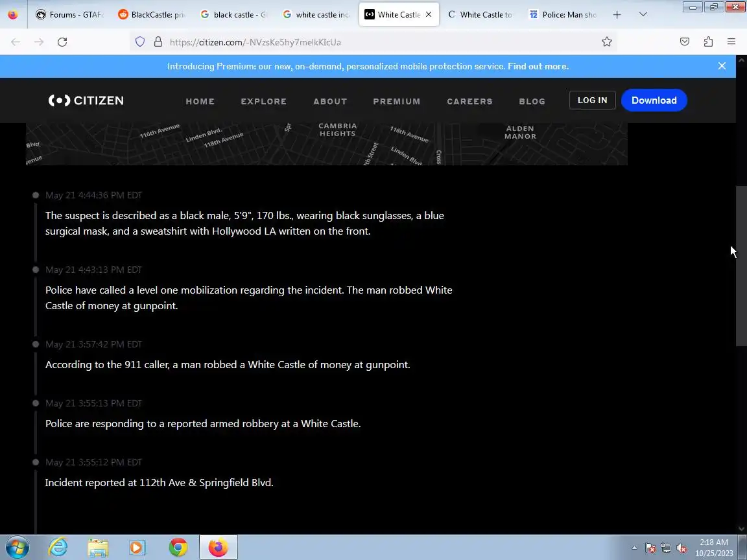Open Firefox application hamburger menu
The image size is (747, 560).
click(x=731, y=42)
